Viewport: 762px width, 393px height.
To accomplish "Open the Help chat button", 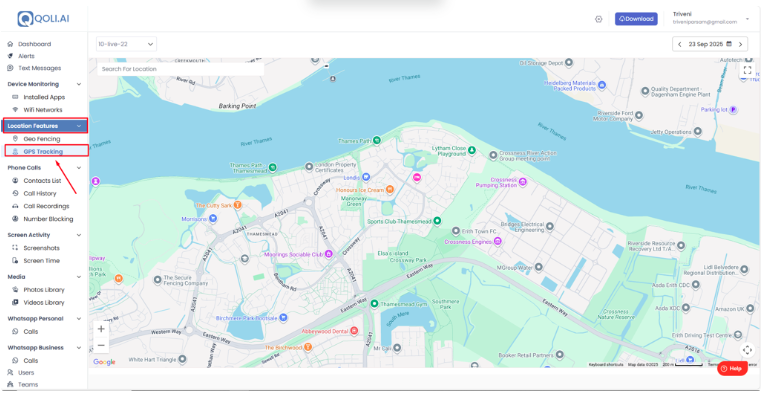I will point(733,369).
